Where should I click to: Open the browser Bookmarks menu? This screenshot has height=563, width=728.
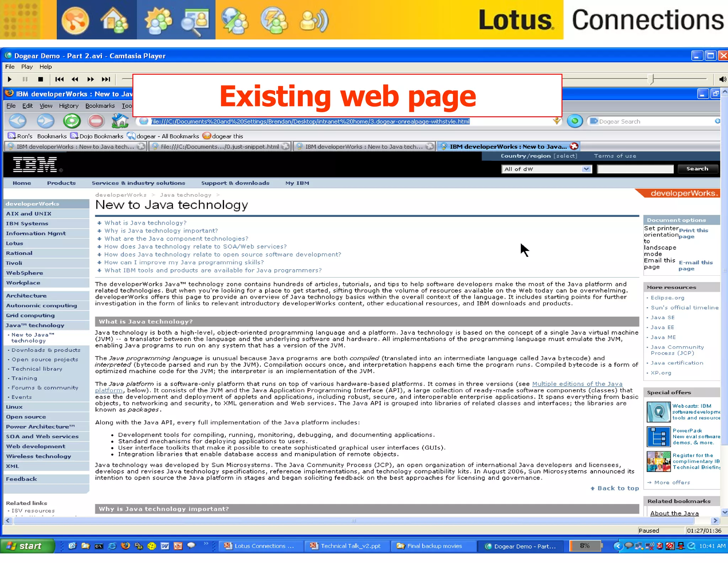[100, 106]
